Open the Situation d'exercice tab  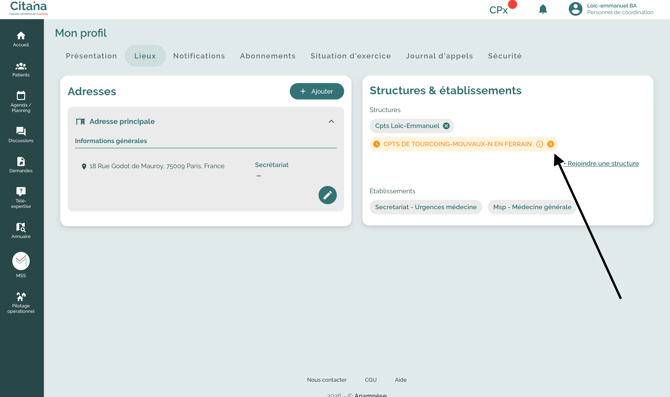[x=350, y=56]
